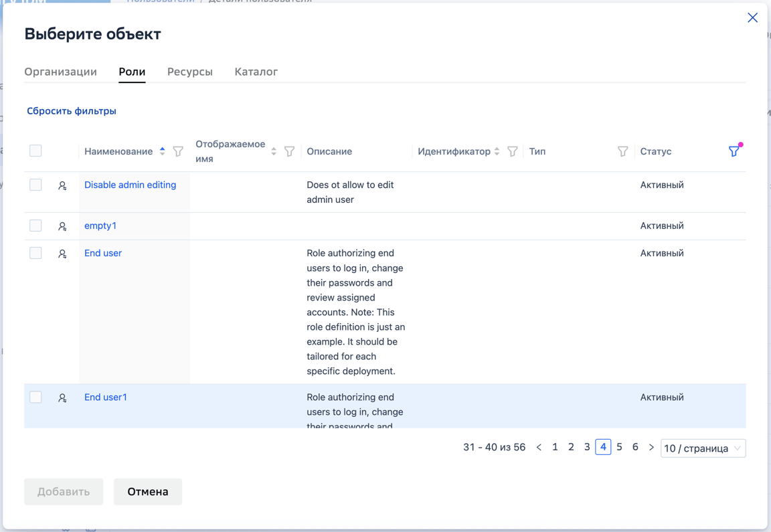This screenshot has height=532, width=771.
Task: Open the 10 / страница page size dropdown
Action: [703, 448]
